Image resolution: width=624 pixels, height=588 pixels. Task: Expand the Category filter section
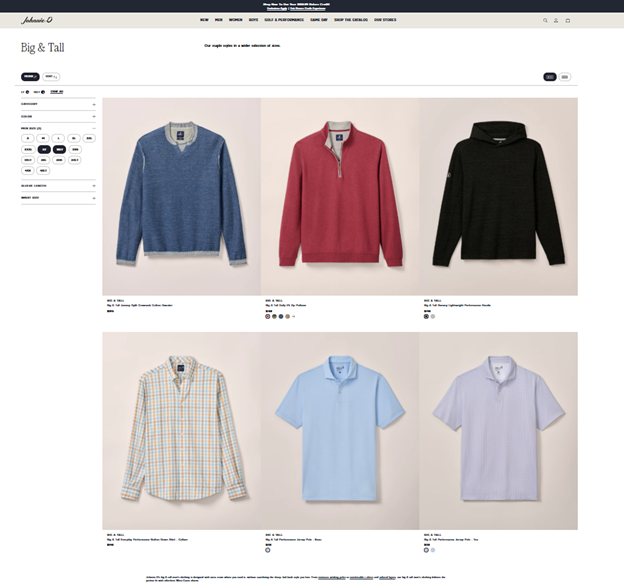pyautogui.click(x=58, y=103)
